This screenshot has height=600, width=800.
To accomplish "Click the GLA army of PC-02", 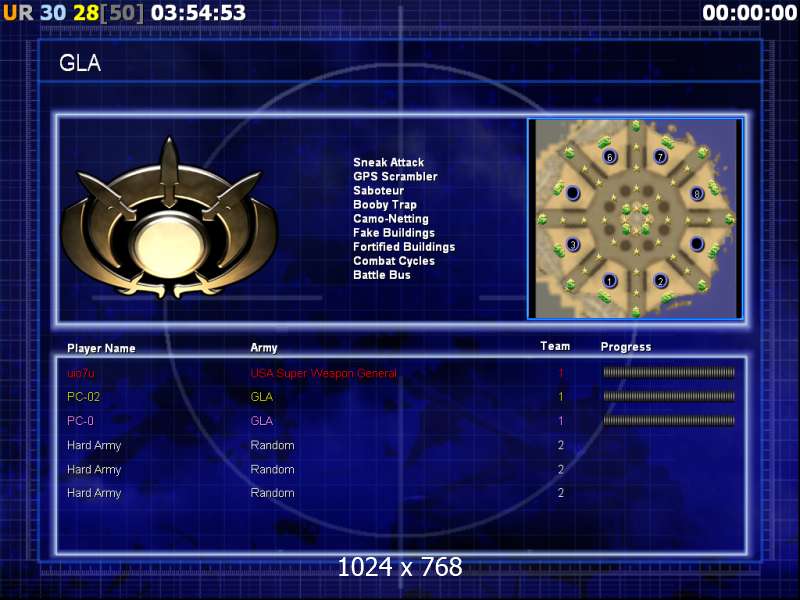I will [x=262, y=396].
